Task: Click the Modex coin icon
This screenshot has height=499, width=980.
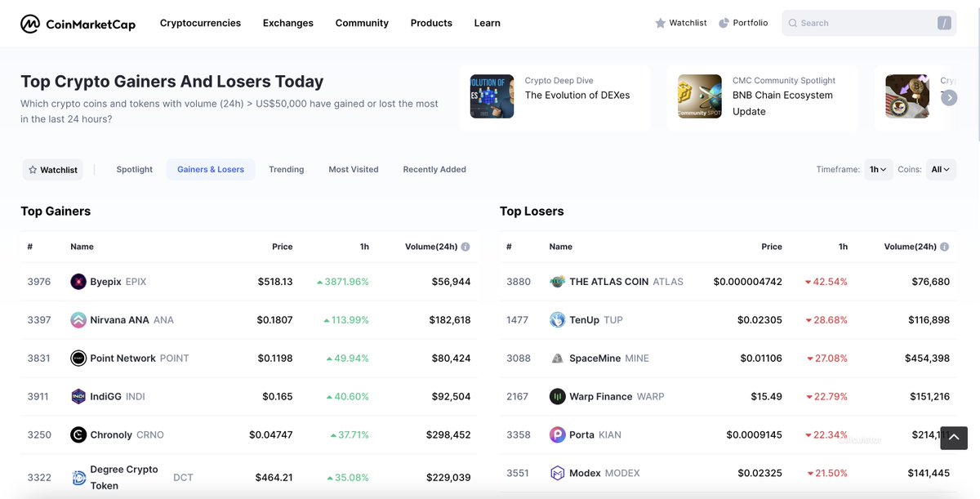Action: pyautogui.click(x=557, y=473)
